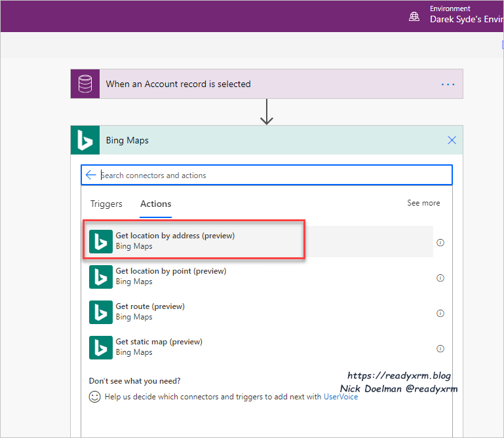Select the Actions tab

pos(156,204)
